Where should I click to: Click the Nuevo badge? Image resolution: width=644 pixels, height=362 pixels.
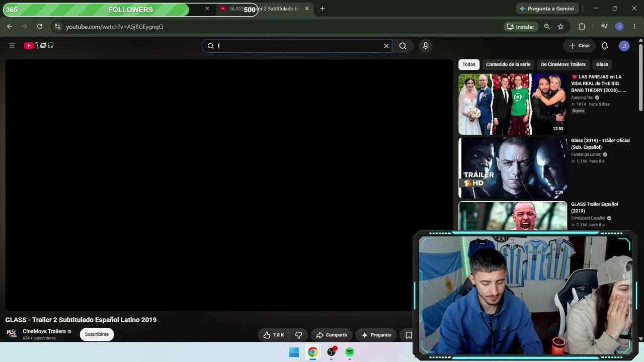(x=578, y=111)
